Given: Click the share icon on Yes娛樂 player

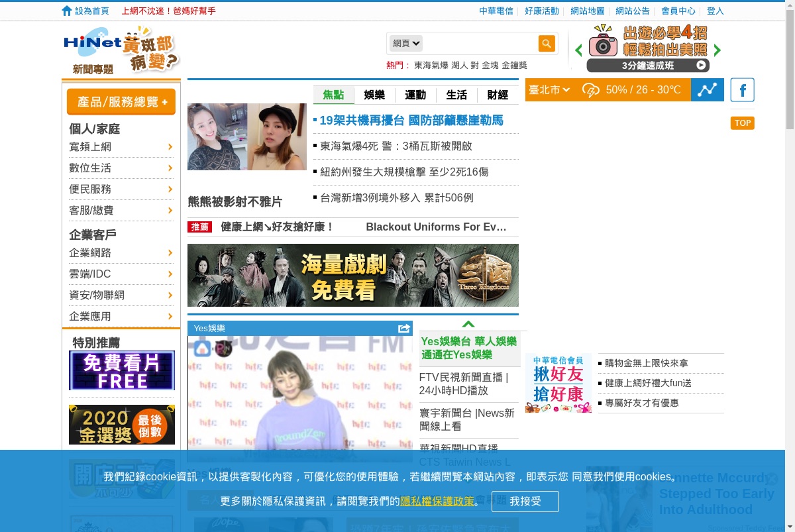Looking at the screenshot, I should (404, 328).
